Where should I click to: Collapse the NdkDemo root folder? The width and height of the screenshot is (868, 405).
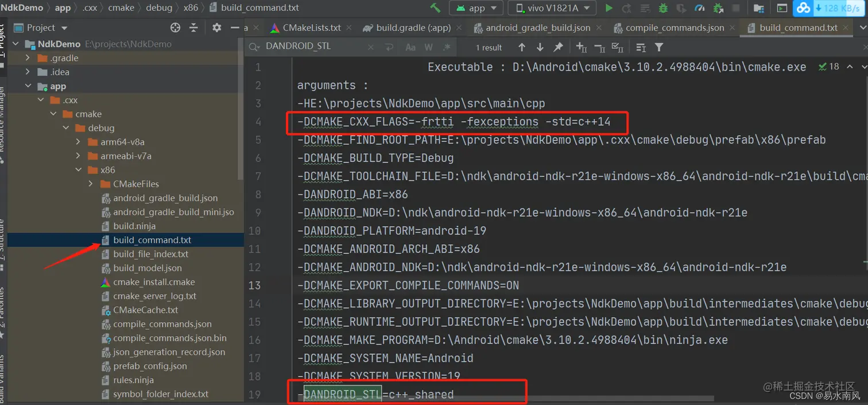(x=15, y=44)
